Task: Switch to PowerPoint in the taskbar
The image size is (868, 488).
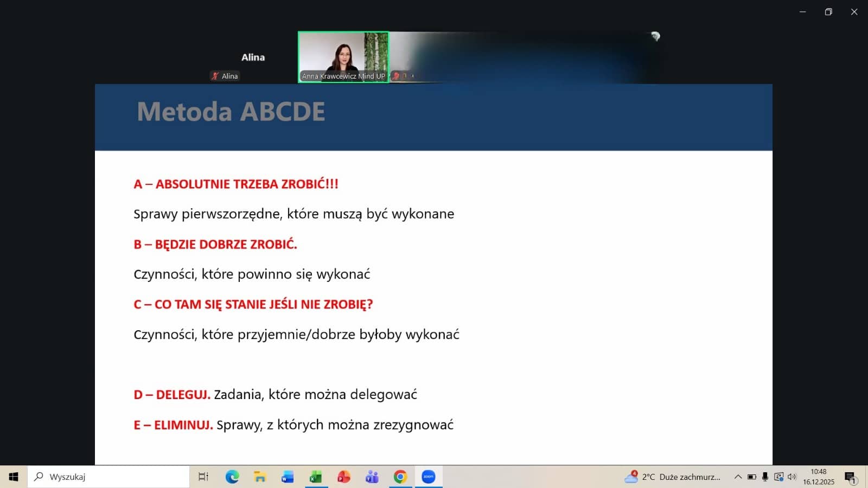Action: (344, 477)
